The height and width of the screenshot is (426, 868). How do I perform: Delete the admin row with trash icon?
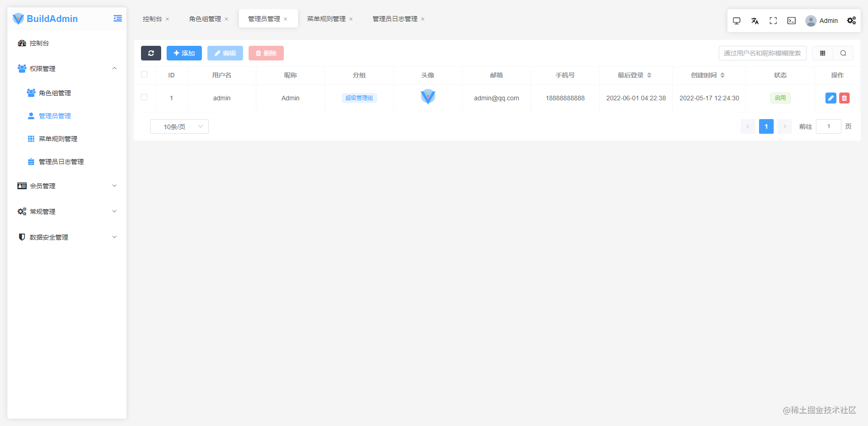(x=845, y=98)
